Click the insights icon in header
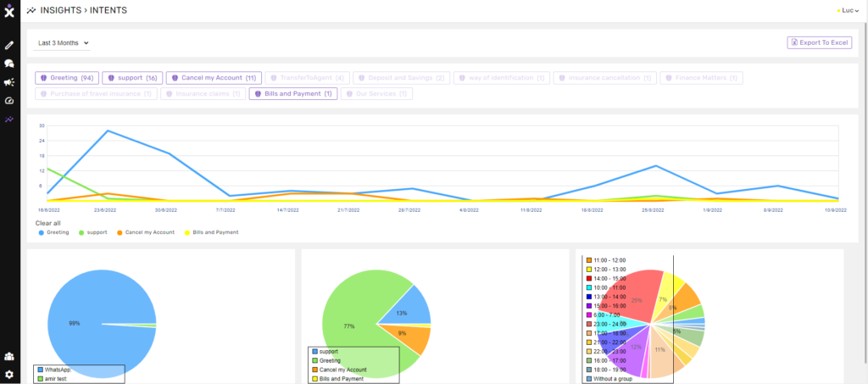 31,10
